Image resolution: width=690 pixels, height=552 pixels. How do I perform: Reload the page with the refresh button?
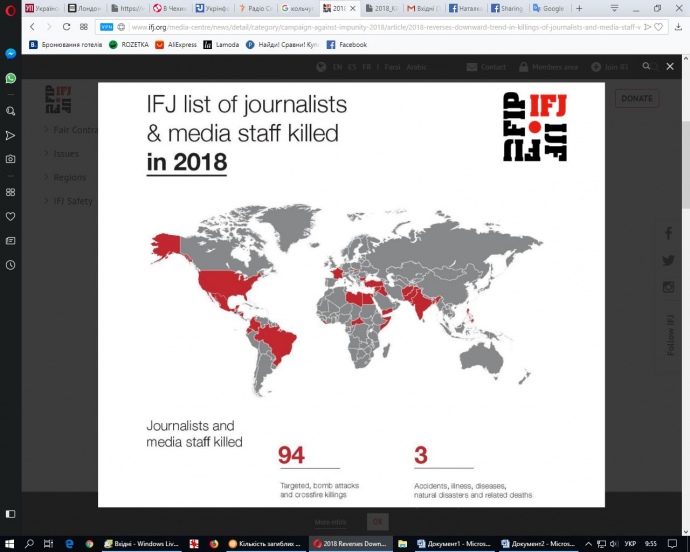click(x=67, y=27)
